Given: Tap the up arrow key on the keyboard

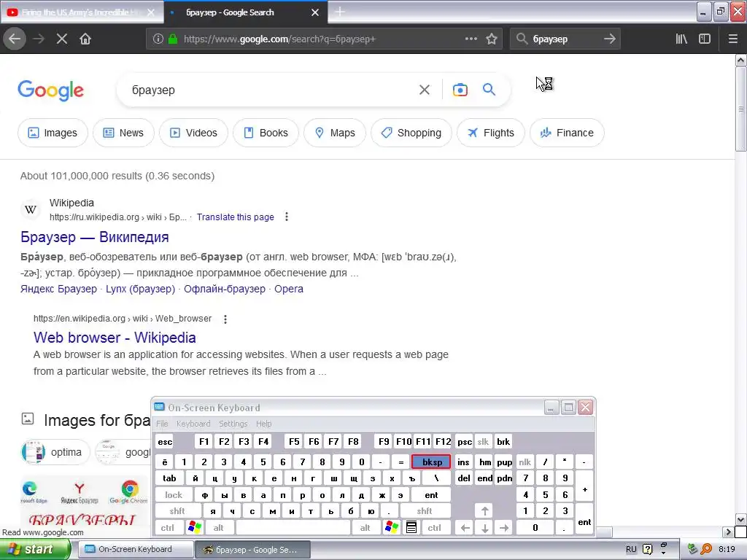Looking at the screenshot, I should (x=484, y=511).
